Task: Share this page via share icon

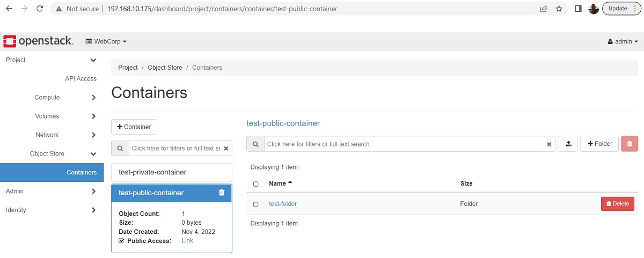Action: (x=544, y=9)
